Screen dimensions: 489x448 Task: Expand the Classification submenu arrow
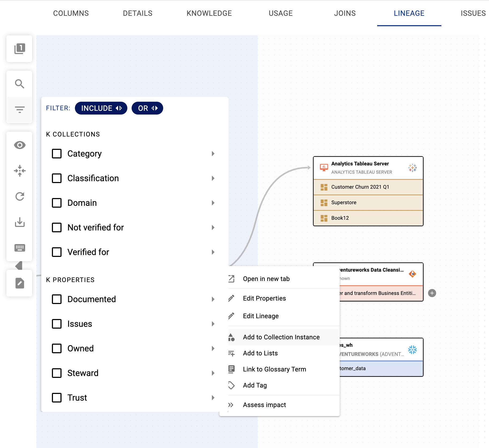point(213,178)
